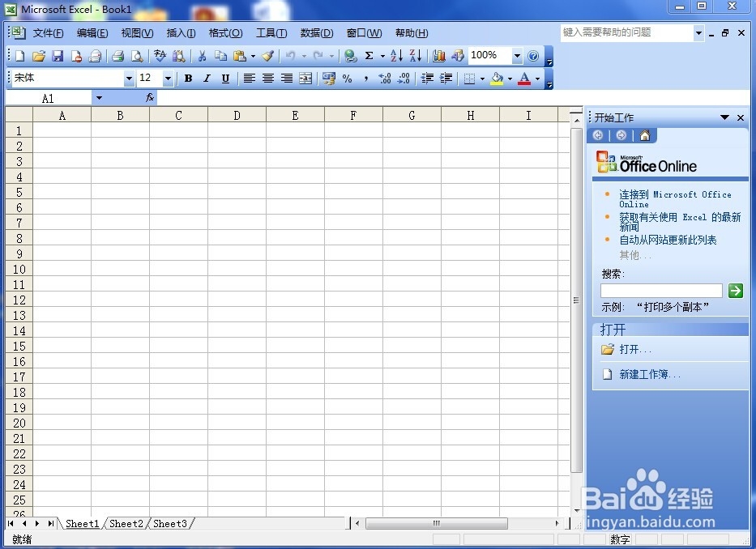Toggle align right
Viewport: 756px width, 549px height.
point(286,78)
